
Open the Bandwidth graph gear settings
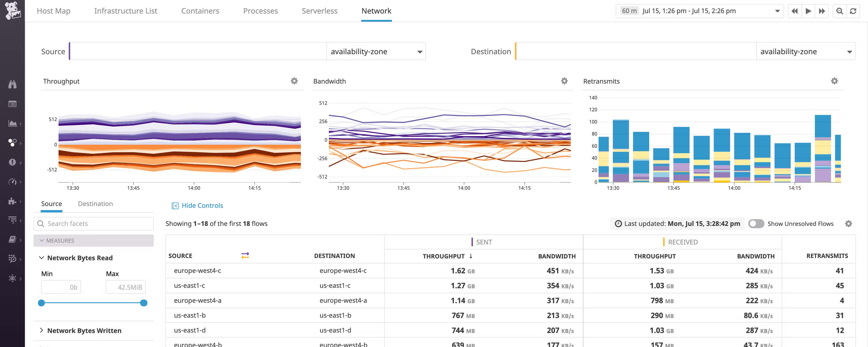(x=564, y=81)
